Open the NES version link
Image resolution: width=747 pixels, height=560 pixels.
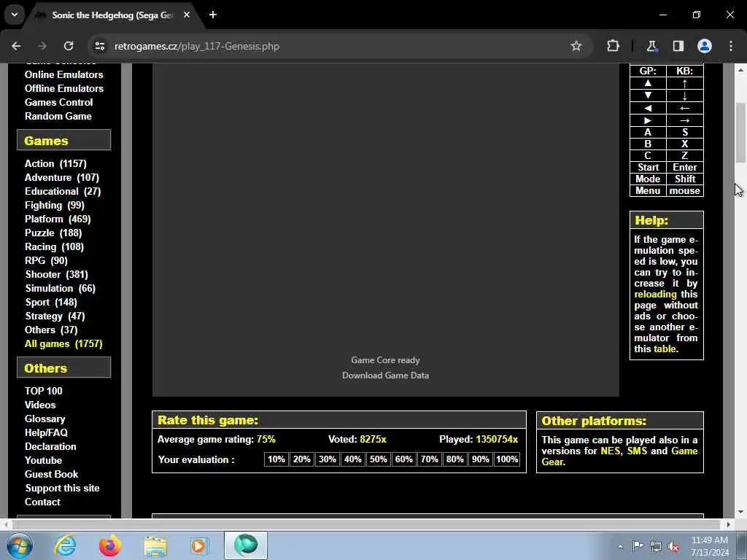611,451
